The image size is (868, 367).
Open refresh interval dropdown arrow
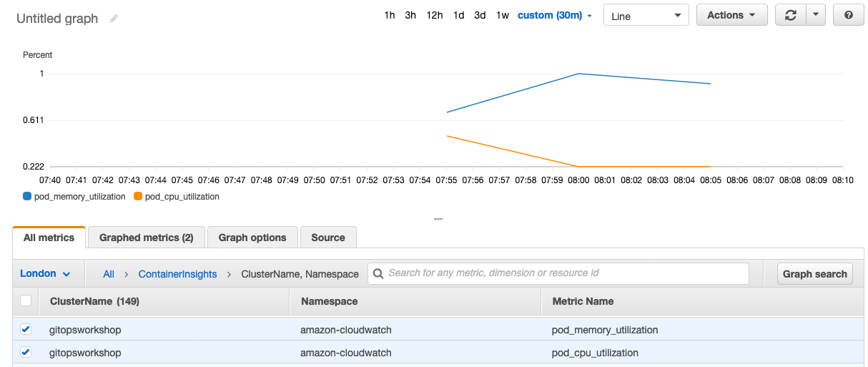click(x=816, y=15)
